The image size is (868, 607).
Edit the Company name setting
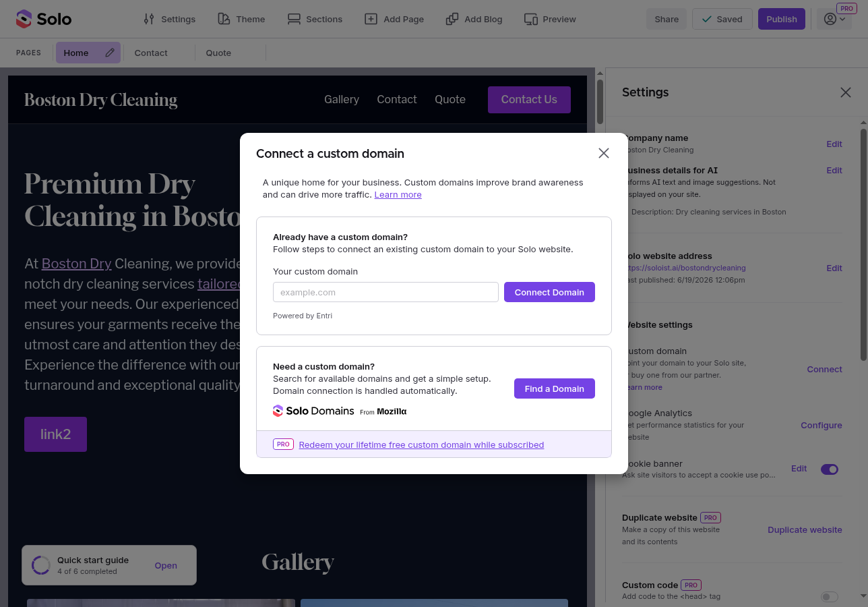pyautogui.click(x=834, y=144)
